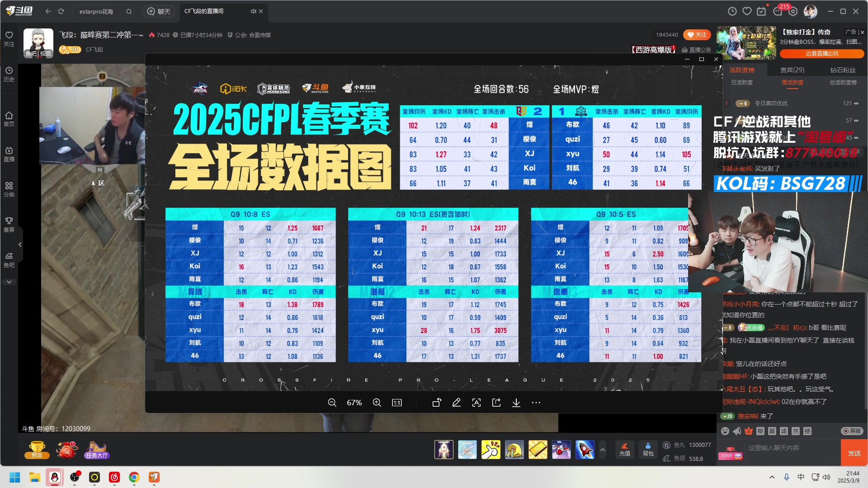Open the 直播公告 stream announcement
This screenshot has height=488, width=868.
[x=696, y=50]
